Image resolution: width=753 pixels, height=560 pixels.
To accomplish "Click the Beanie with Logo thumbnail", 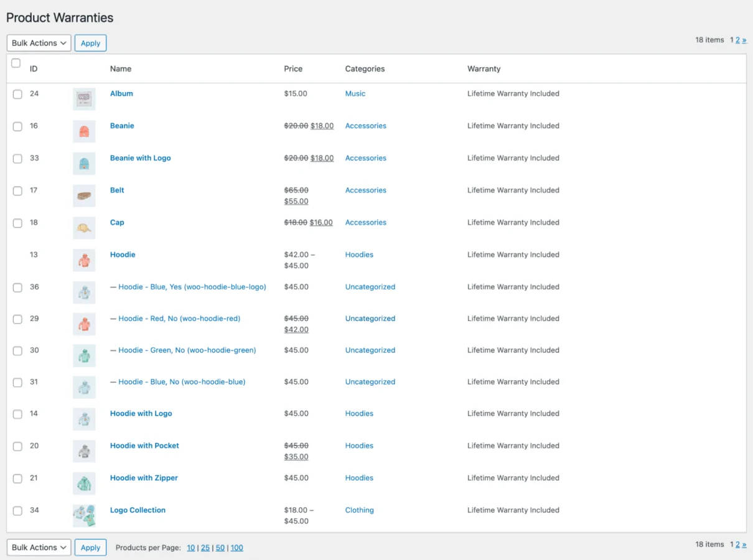I will coord(84,164).
